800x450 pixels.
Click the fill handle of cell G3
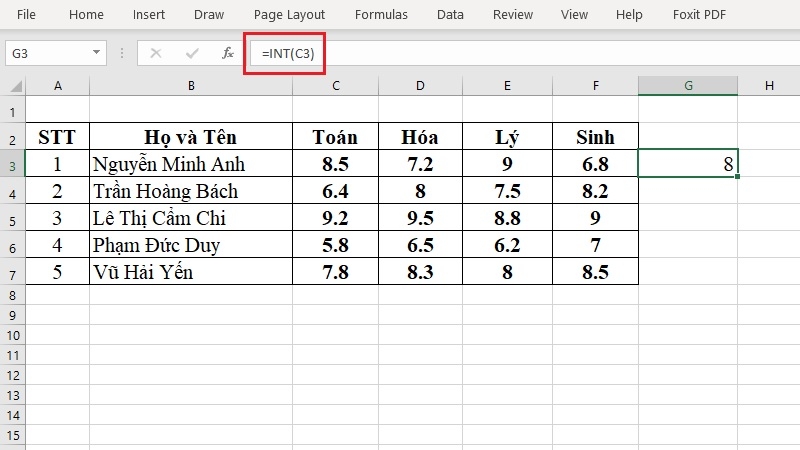click(738, 177)
